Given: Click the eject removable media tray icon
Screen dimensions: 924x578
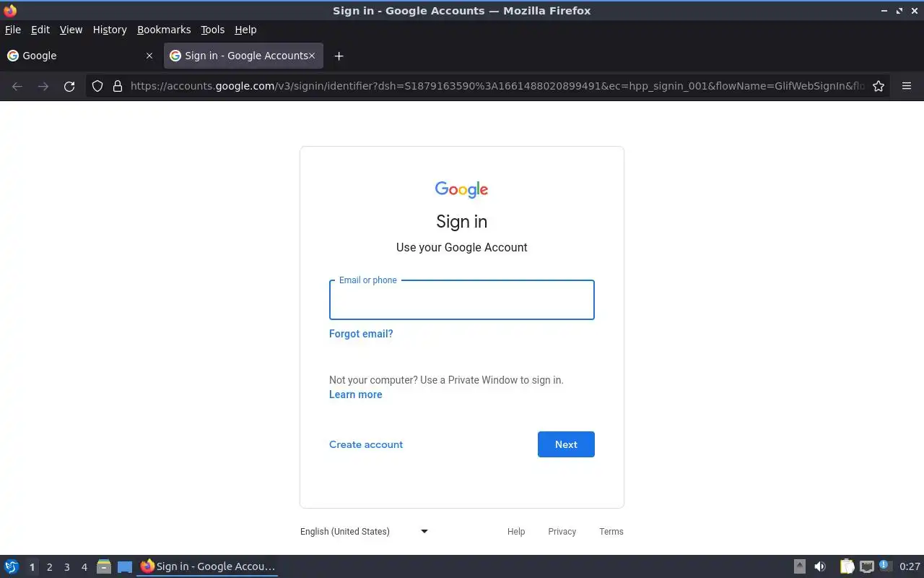Looking at the screenshot, I should coord(800,566).
